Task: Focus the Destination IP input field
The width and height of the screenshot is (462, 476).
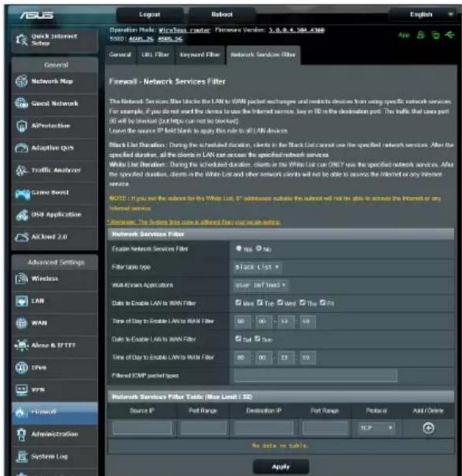Action: tap(264, 428)
